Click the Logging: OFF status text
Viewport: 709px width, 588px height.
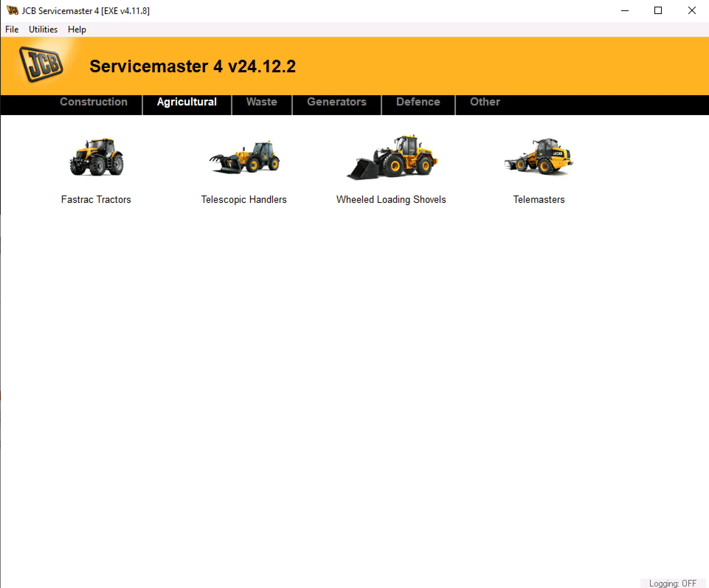pyautogui.click(x=673, y=583)
